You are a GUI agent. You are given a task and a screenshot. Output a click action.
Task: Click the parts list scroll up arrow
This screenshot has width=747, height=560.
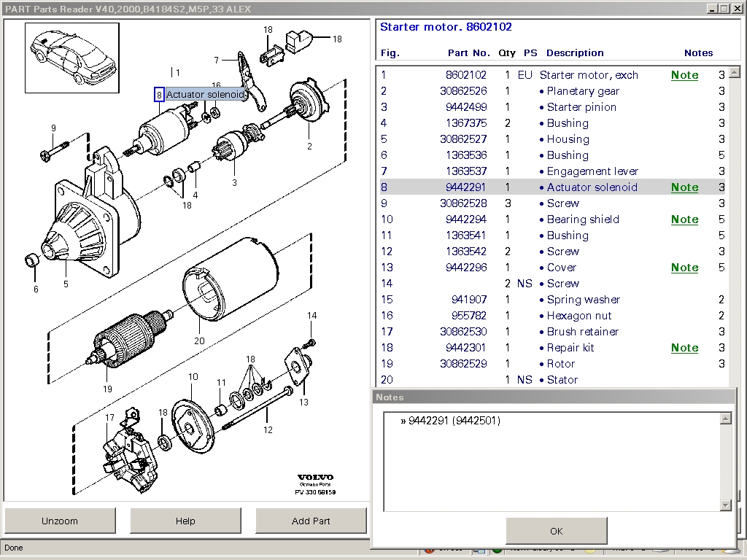[x=734, y=73]
